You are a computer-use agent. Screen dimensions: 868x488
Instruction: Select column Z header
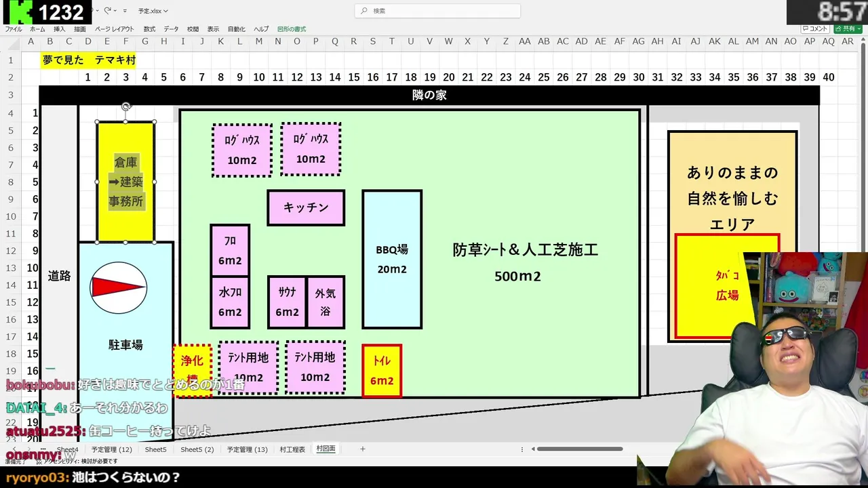point(506,41)
